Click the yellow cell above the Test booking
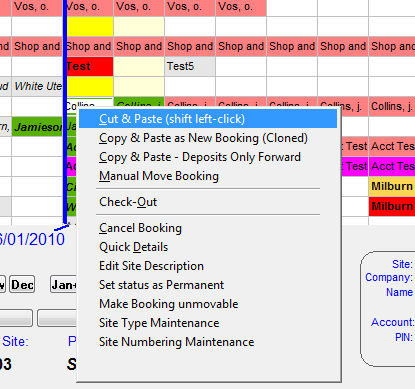 [90, 26]
